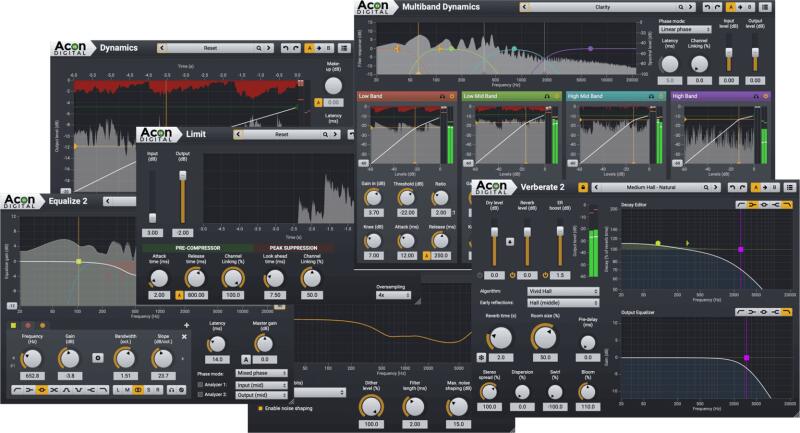Viewport: 800px width, 433px height.
Task: Open Clarity preset selector in Multiband Dynamics
Action: 603,7
